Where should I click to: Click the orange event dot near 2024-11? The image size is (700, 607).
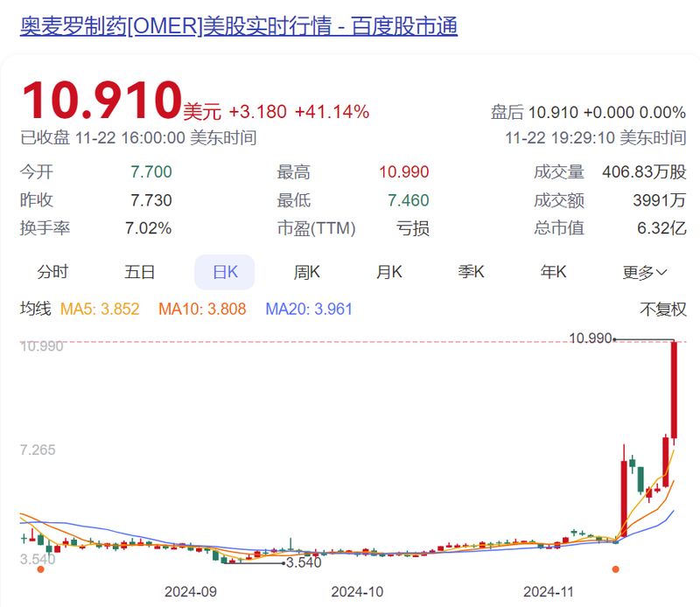[616, 569]
